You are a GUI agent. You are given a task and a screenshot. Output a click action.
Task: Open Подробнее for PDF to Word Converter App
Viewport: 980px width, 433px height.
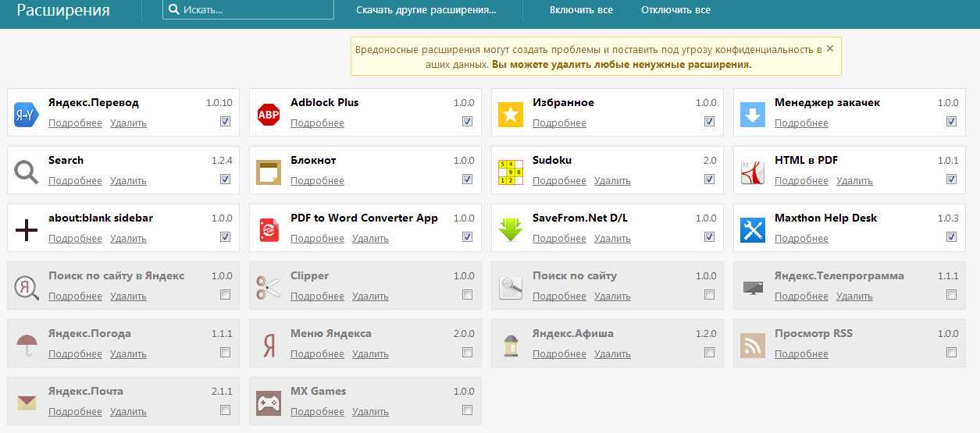pyautogui.click(x=317, y=239)
